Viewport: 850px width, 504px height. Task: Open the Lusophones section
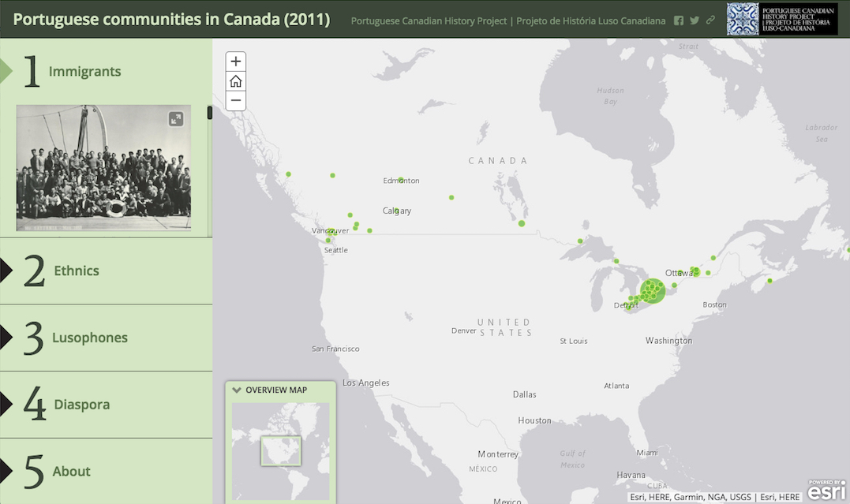pyautogui.click(x=89, y=337)
